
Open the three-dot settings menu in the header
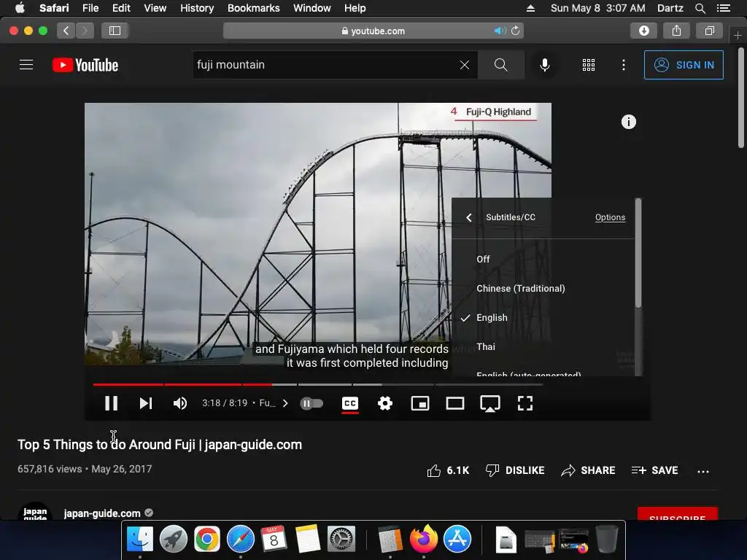pyautogui.click(x=623, y=65)
